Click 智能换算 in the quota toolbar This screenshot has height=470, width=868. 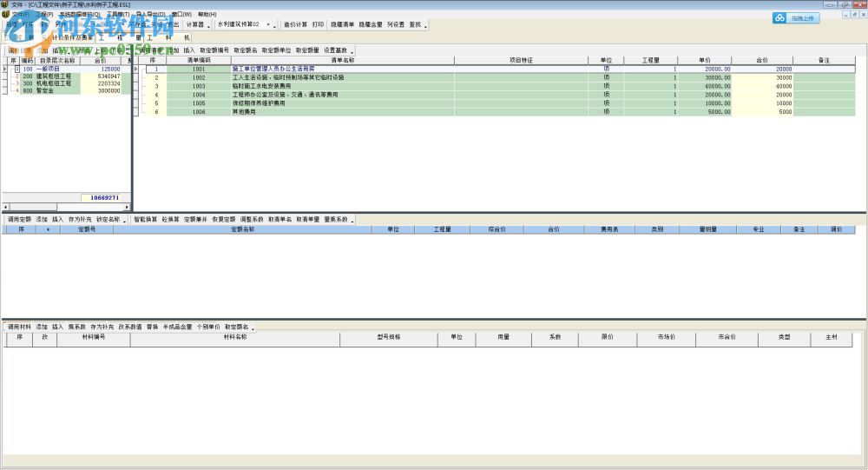(146, 220)
